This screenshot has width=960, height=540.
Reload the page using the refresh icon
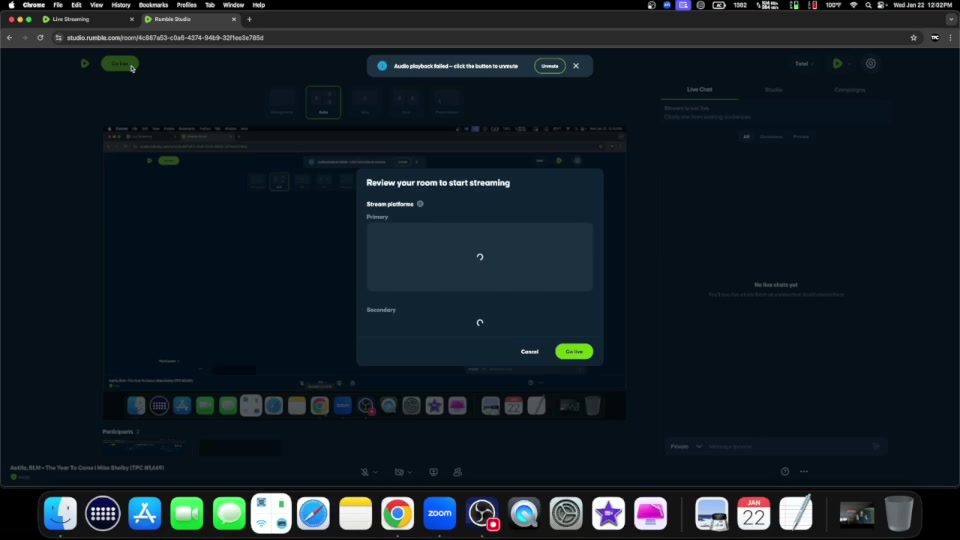(40, 38)
